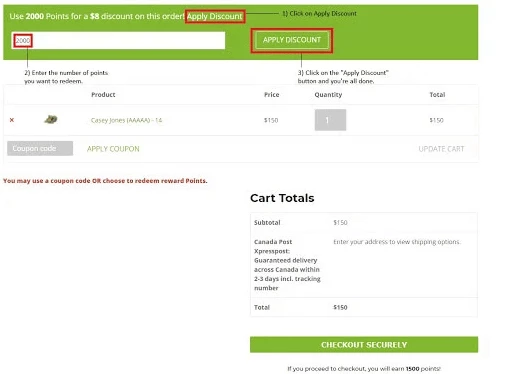The width and height of the screenshot is (507, 374).
Task: Click the Price column header
Action: 272,95
